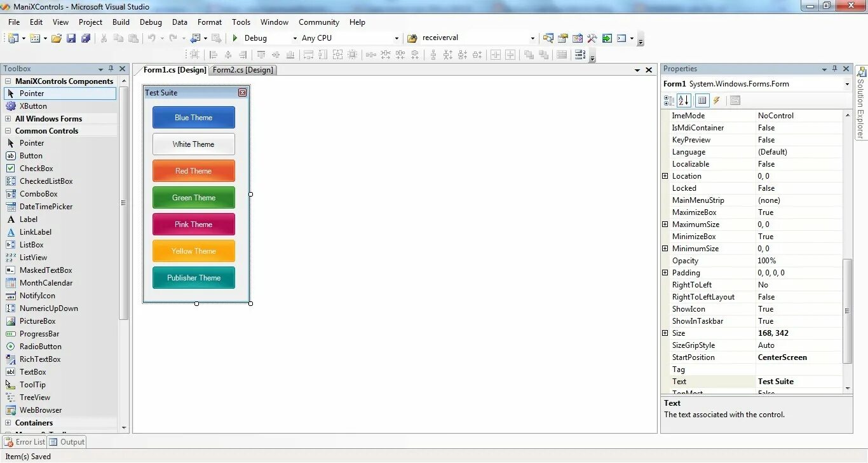Select the DateTimePicker control in Toolbox
The height and width of the screenshot is (463, 868).
tap(60, 207)
